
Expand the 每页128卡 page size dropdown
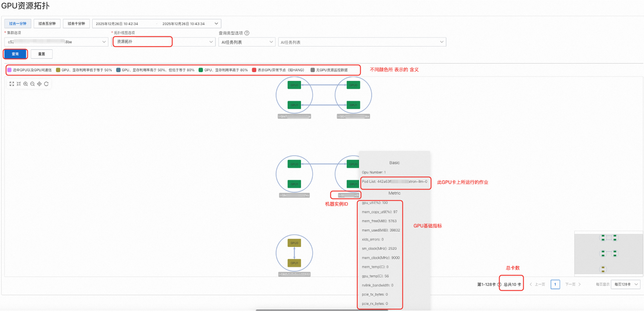[625, 285]
